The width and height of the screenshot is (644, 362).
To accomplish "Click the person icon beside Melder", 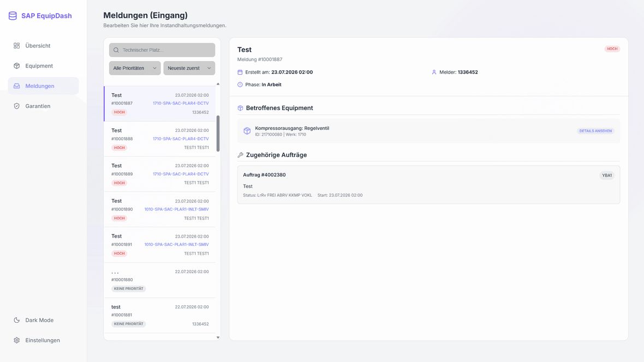I will (x=434, y=72).
